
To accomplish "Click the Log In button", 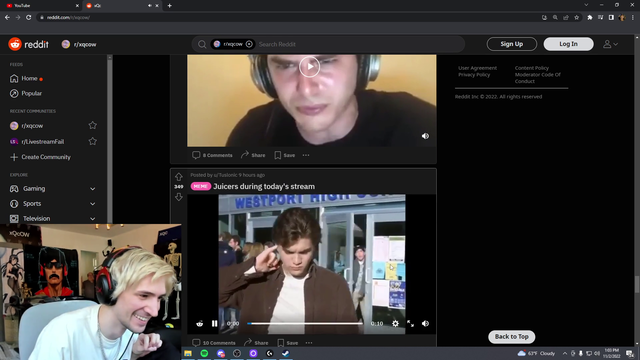I will (568, 44).
